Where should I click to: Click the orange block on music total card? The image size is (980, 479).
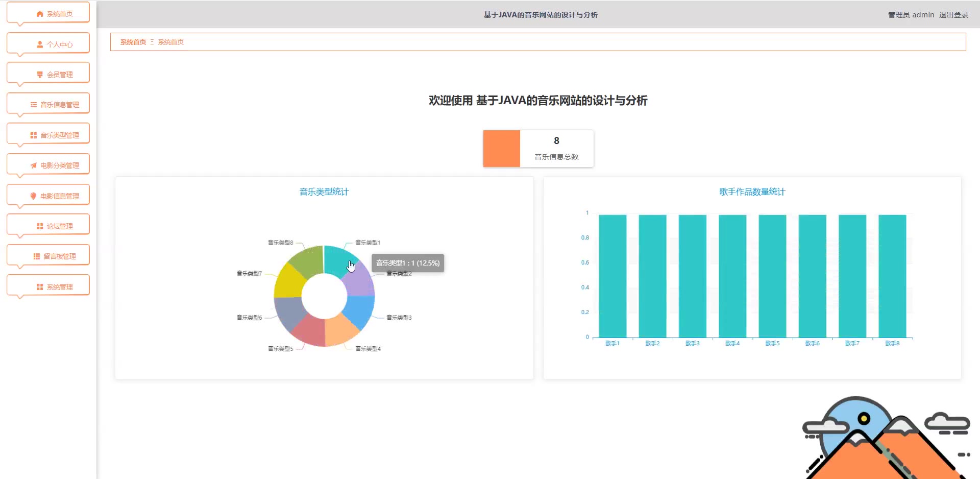click(x=501, y=149)
